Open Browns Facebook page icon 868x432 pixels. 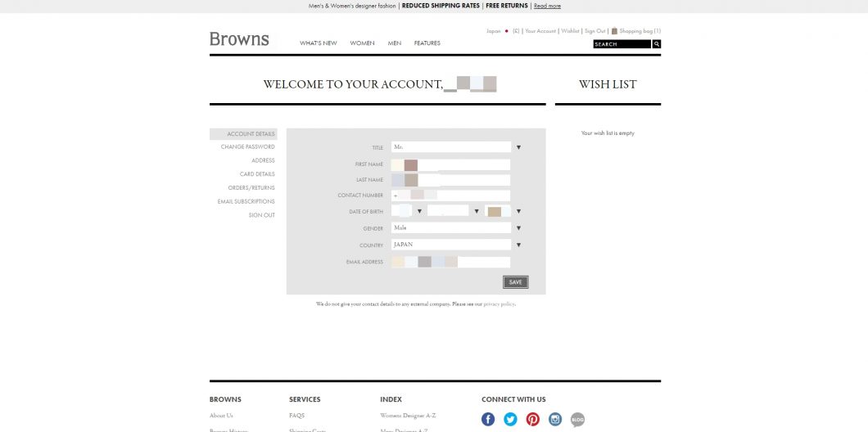point(488,419)
